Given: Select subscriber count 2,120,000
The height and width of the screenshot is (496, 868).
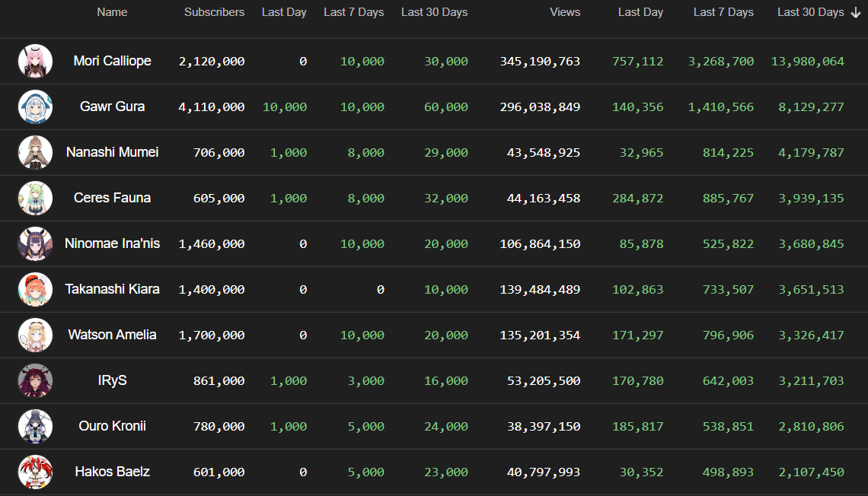Looking at the screenshot, I should [212, 62].
